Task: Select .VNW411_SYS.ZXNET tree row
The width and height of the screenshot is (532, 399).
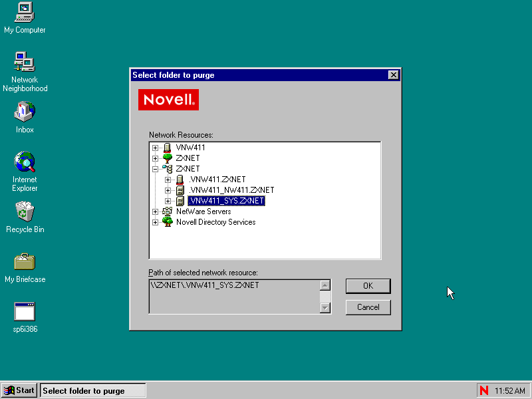Action: pyautogui.click(x=226, y=201)
